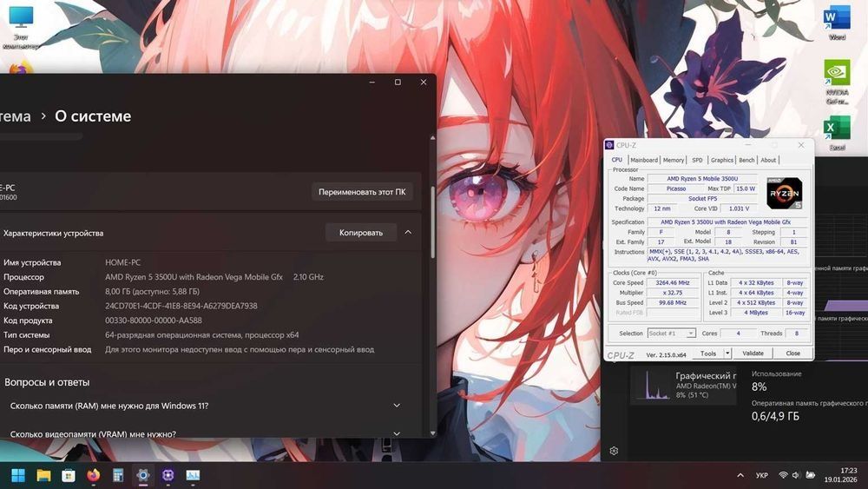Click the Тип системы 64-разрядная value

pos(202,334)
